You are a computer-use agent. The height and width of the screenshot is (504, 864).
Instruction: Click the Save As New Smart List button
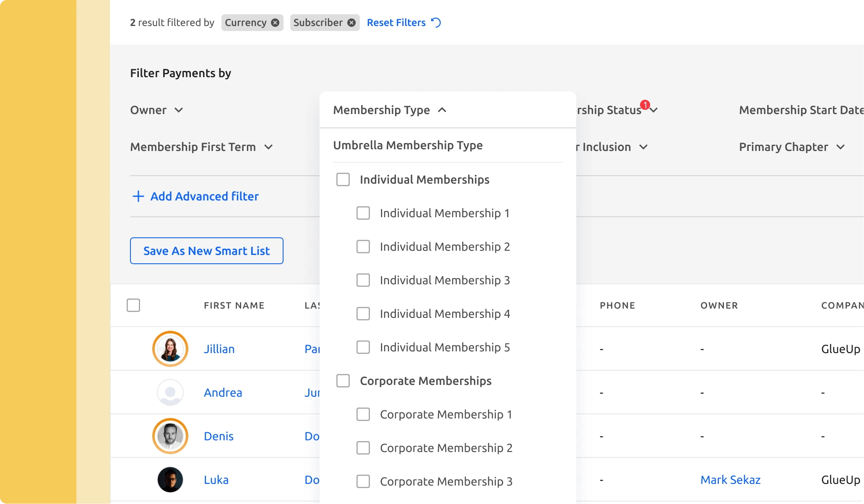(x=206, y=250)
